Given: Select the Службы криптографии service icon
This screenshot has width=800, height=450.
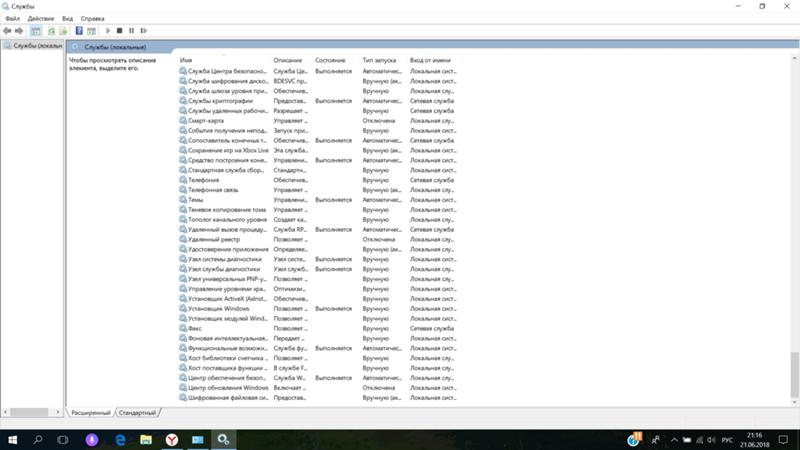Looking at the screenshot, I should click(x=183, y=101).
